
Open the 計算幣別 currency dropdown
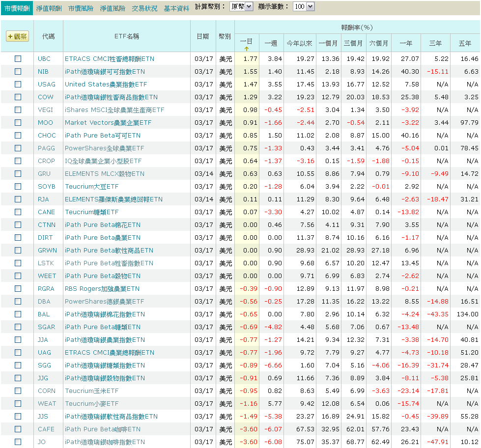241,6
